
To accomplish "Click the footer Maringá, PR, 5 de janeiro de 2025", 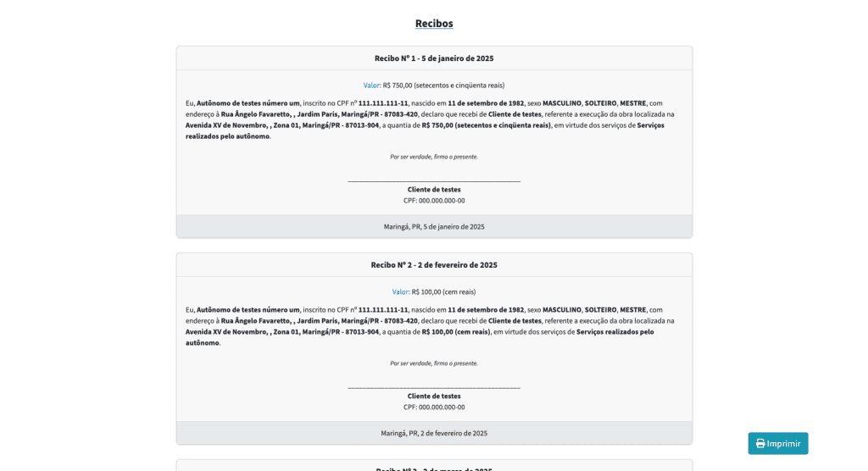I will (x=434, y=227).
